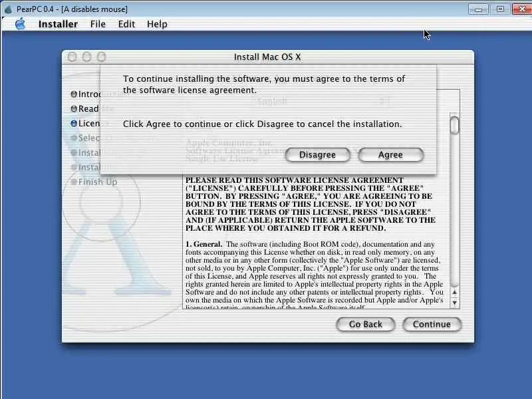Open the dimmed language dropdown behind the sheet
Viewport: 532px width, 399px height.
pos(321,101)
